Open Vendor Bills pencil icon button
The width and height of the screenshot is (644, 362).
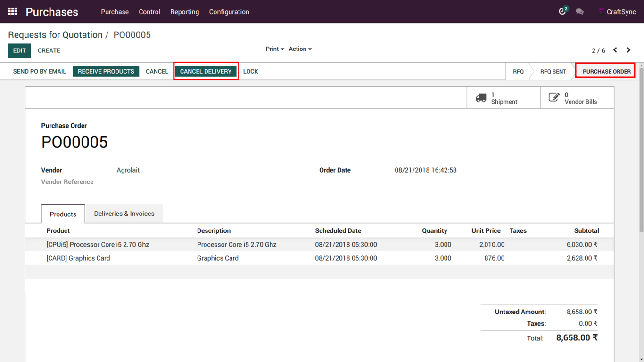[x=554, y=98]
